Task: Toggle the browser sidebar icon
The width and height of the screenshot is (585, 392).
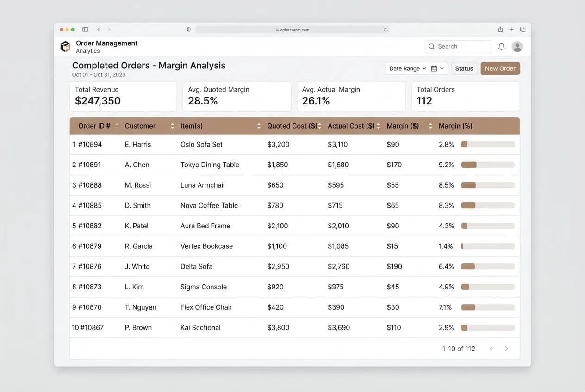Action: 85,30
